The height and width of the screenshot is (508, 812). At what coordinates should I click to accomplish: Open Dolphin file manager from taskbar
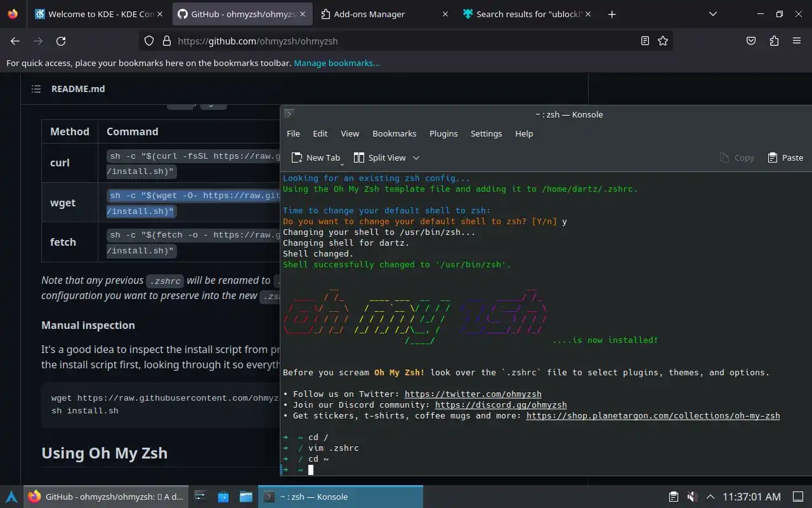(x=246, y=497)
